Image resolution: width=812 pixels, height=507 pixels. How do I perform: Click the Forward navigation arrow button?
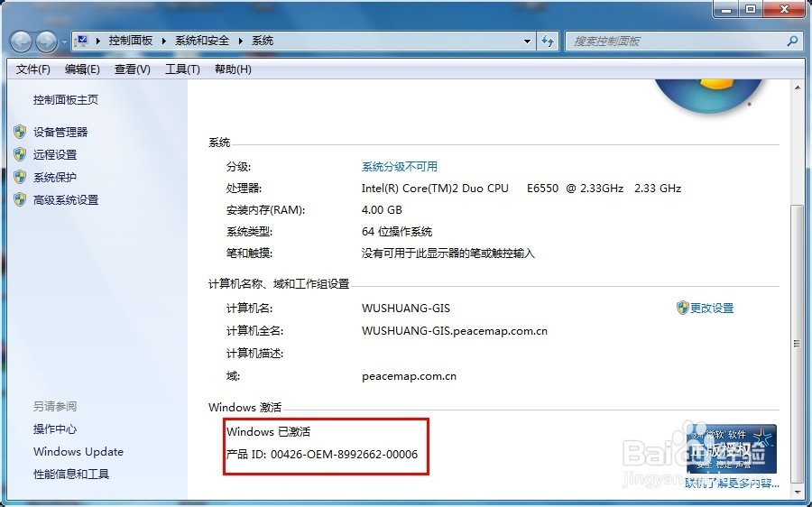pyautogui.click(x=46, y=41)
